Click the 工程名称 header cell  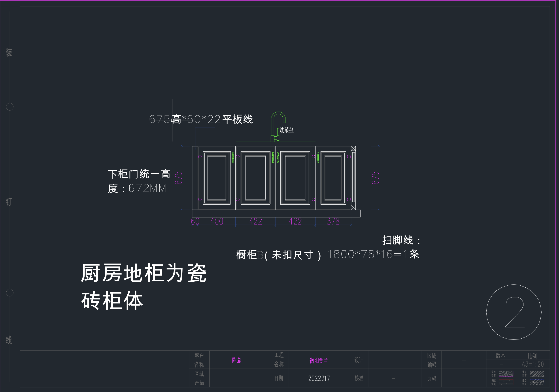coord(279,360)
